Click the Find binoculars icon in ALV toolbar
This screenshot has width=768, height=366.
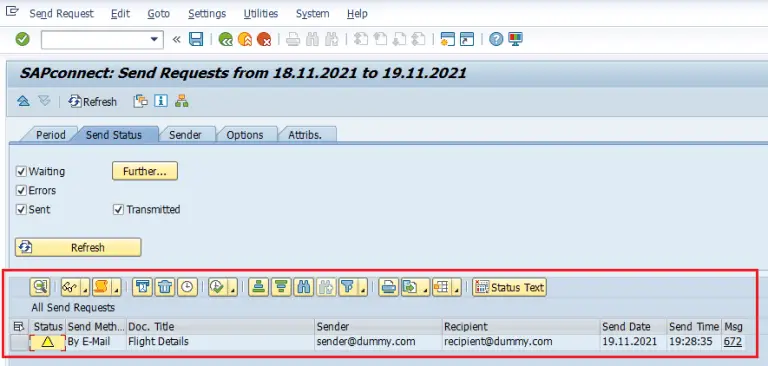304,287
